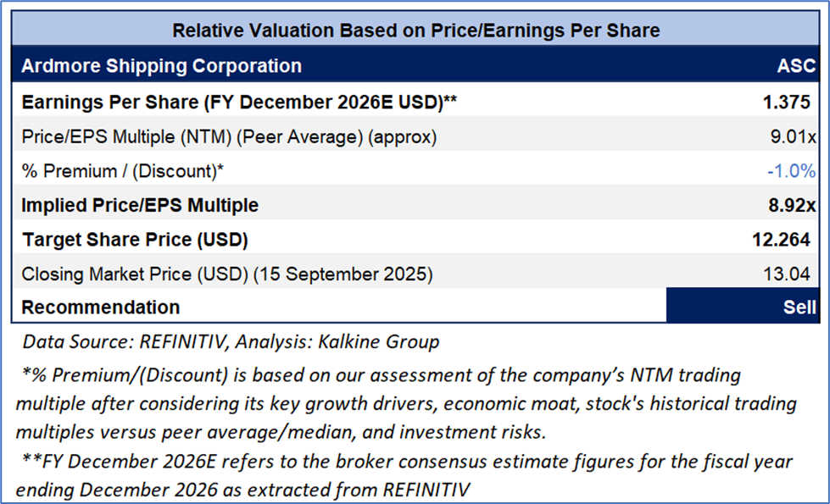Select the 'Recommendation' row label
The height and width of the screenshot is (504, 830).
tap(100, 307)
